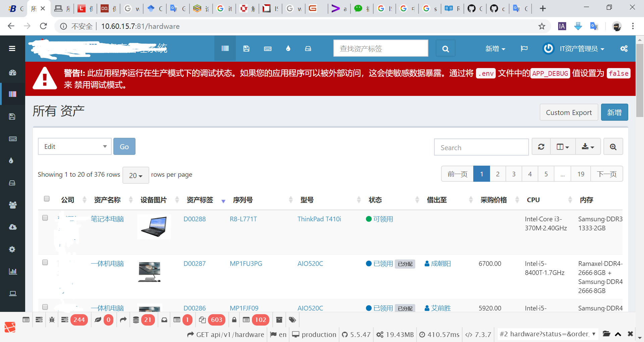Open admin settings cogs icon in navbar

pos(624,49)
